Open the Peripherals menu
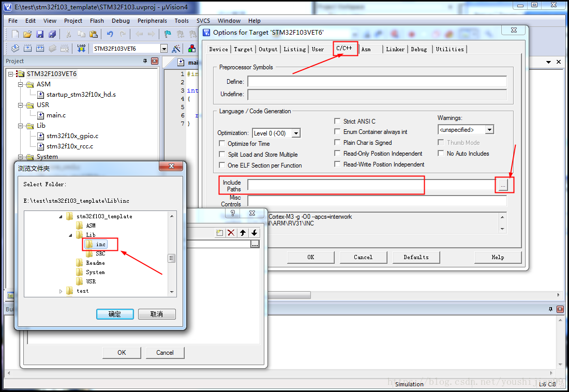This screenshot has width=569, height=392. click(x=152, y=21)
